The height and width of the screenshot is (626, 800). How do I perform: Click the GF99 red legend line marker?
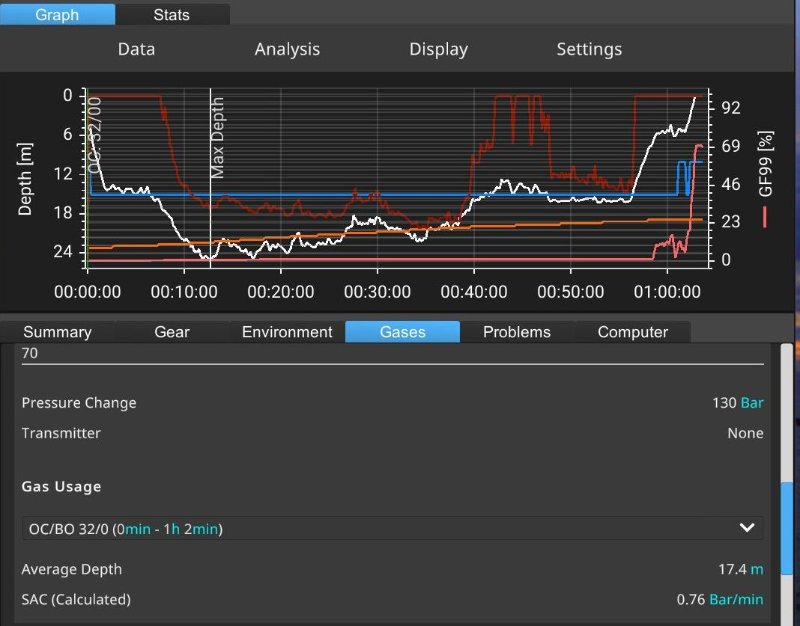[765, 216]
